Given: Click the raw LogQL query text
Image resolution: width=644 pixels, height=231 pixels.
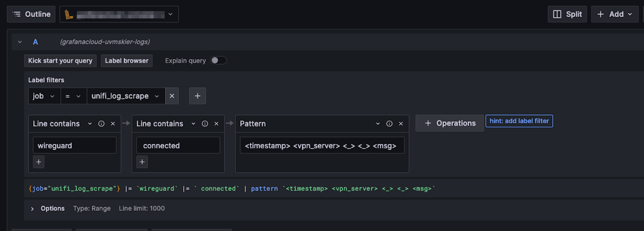Looking at the screenshot, I should coord(232,189).
